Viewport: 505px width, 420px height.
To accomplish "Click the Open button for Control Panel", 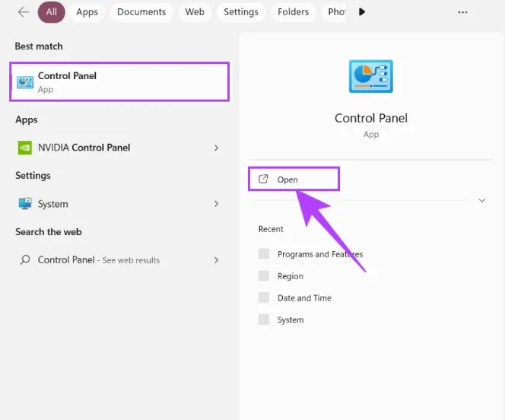I will [x=294, y=179].
